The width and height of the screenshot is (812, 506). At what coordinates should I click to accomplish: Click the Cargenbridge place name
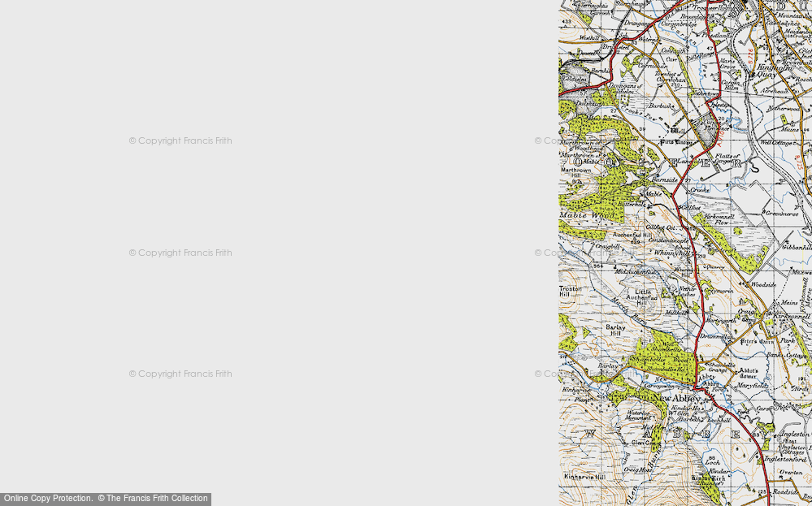tap(677, 24)
